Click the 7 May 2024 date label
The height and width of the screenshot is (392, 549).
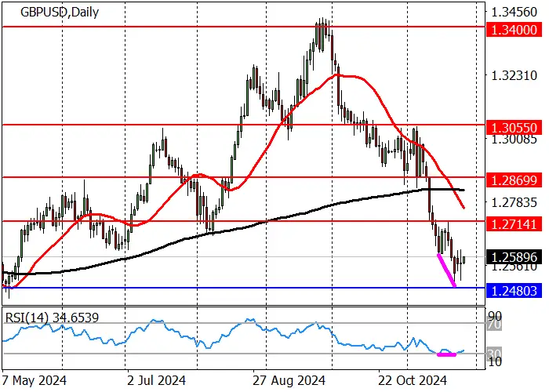(34, 380)
